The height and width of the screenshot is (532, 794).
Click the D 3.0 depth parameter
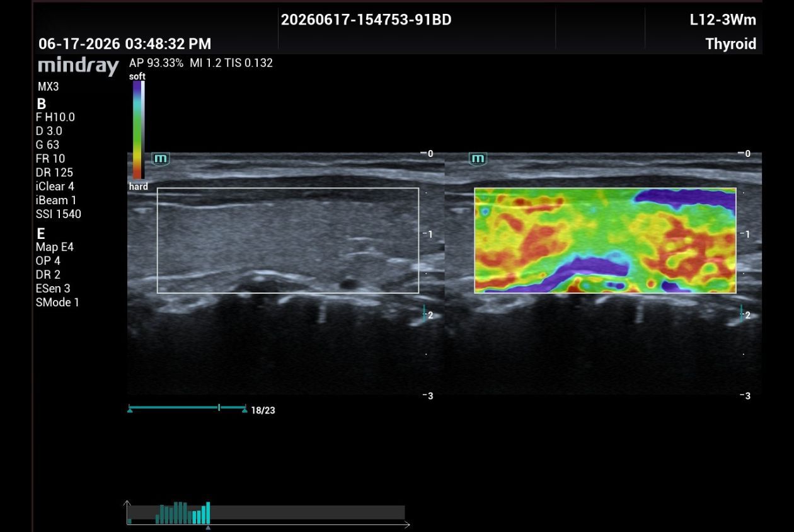point(49,131)
